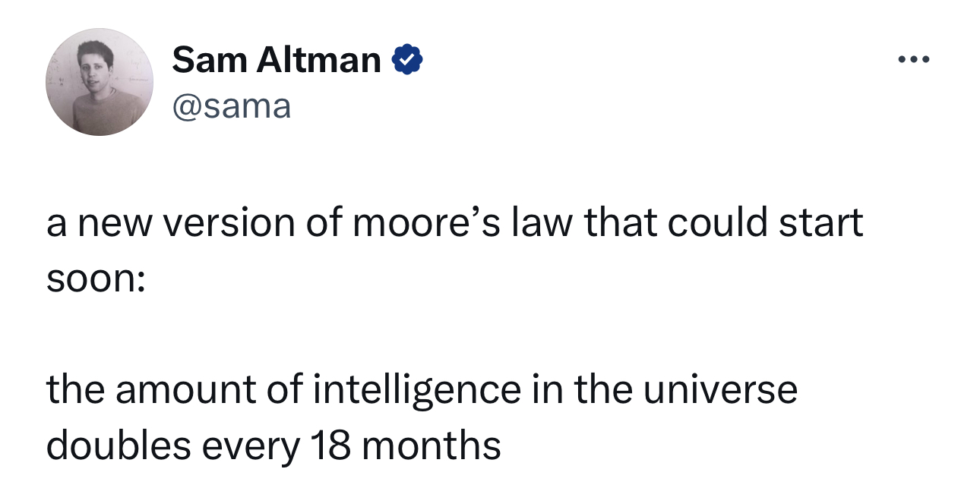980x488 pixels.
Task: Open the @sama handle link
Action: tap(232, 106)
